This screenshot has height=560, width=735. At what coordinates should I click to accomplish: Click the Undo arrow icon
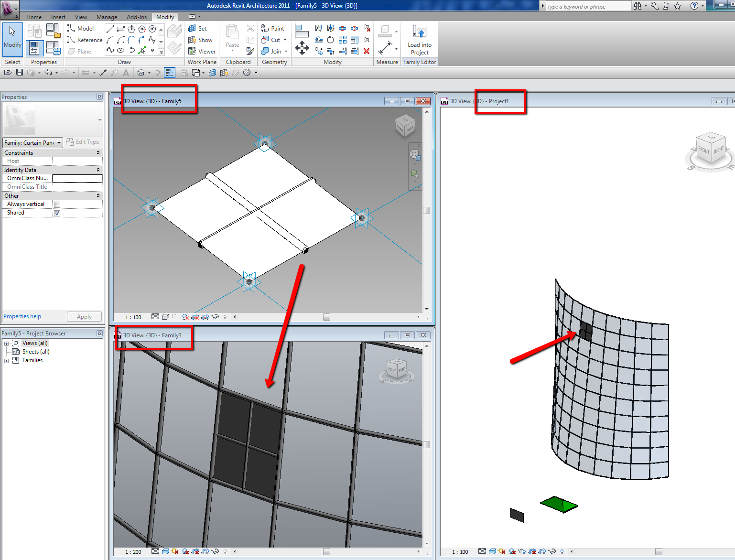tap(48, 72)
